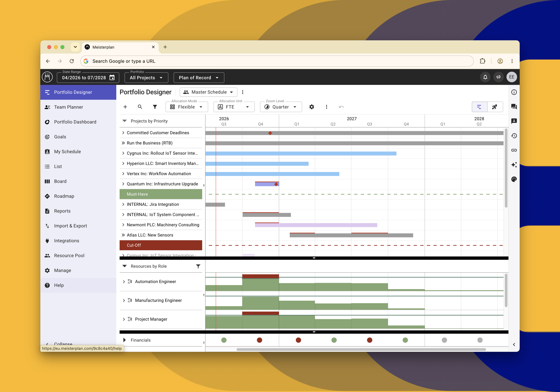Screen dimensions: 560x392
Task: Click the 2026 Q4 red financial indicator
Action: [259, 340]
